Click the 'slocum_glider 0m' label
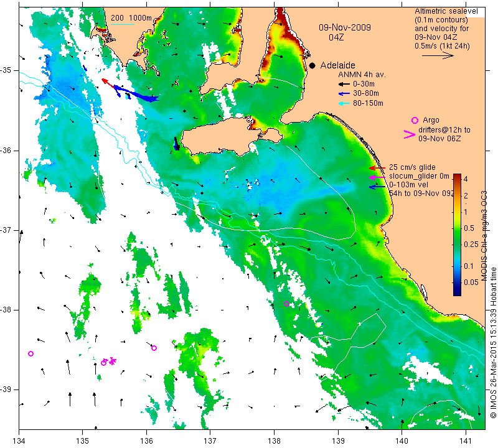The height and width of the screenshot is (448, 498). click(x=419, y=176)
